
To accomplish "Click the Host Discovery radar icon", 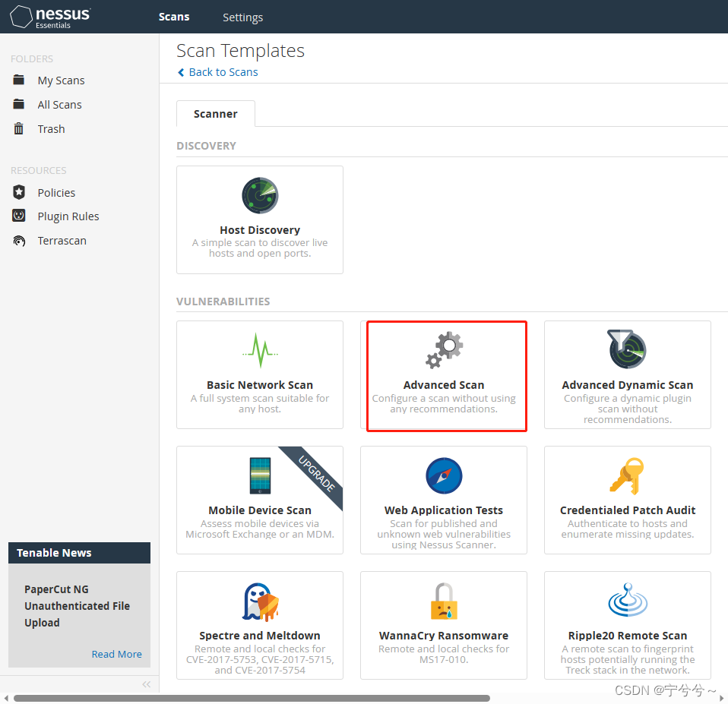I will click(x=260, y=195).
